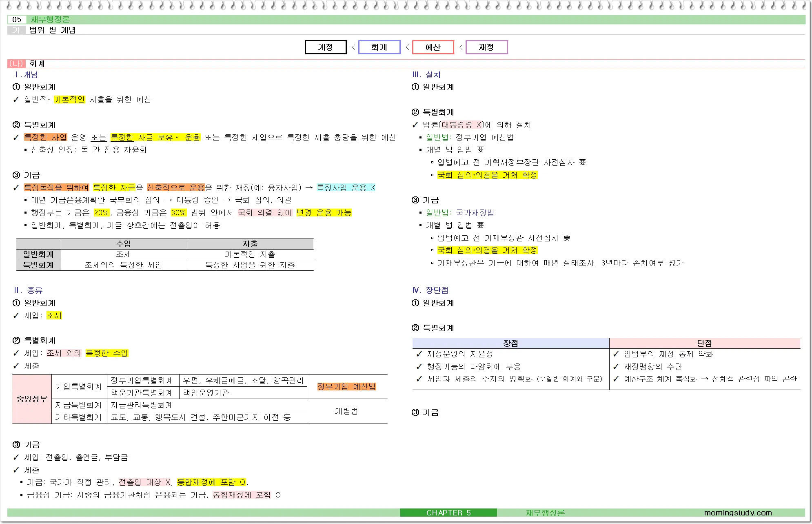Click 책운기관특별회계 table cell
This screenshot has height=524, width=812.
[143, 393]
